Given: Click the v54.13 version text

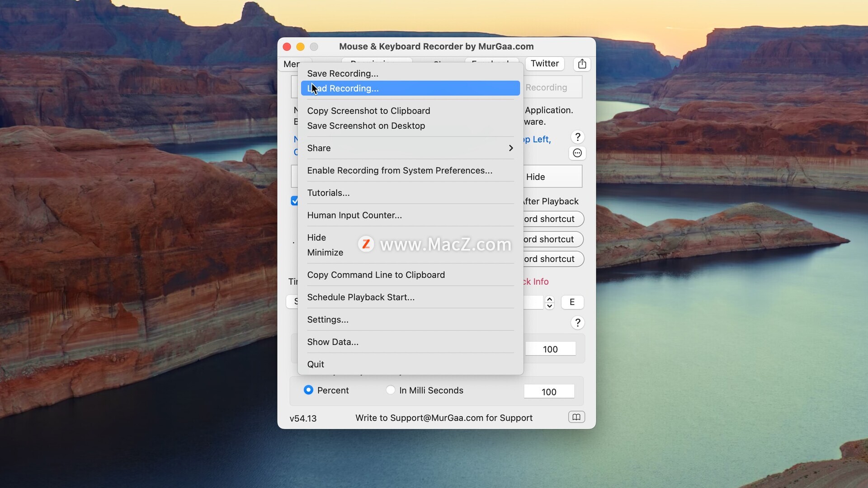Looking at the screenshot, I should (303, 418).
